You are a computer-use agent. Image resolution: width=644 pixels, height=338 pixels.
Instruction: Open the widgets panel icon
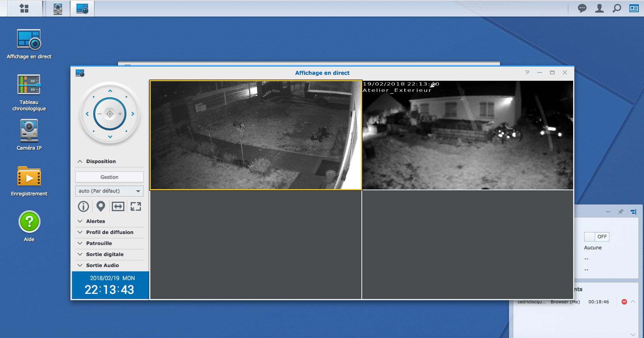pyautogui.click(x=634, y=8)
